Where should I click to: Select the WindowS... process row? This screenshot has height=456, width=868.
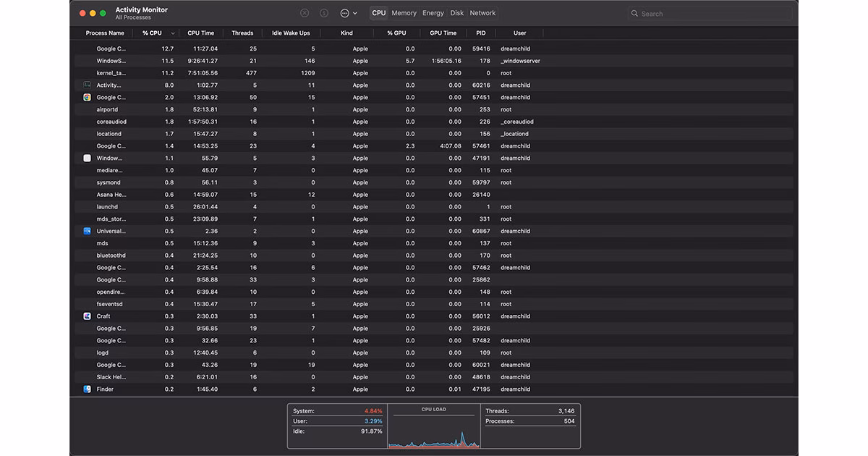[x=434, y=61]
